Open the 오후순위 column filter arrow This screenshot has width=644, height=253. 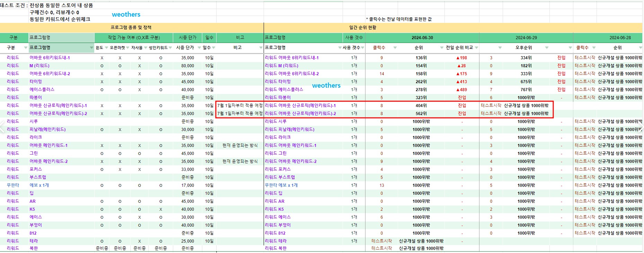(547, 48)
